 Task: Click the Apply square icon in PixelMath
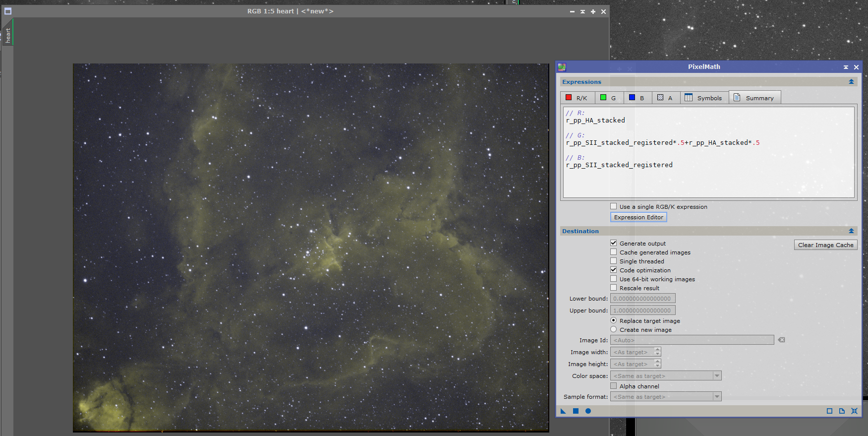point(576,411)
